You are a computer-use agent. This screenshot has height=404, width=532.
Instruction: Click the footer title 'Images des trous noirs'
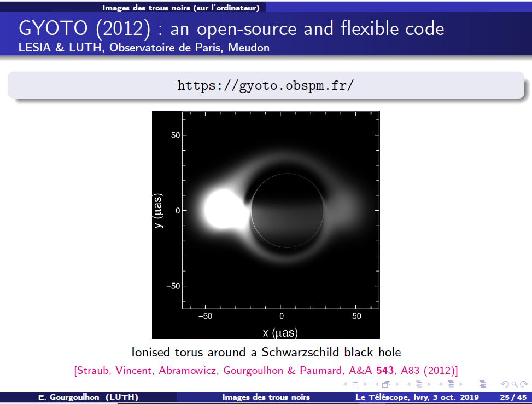(266, 397)
